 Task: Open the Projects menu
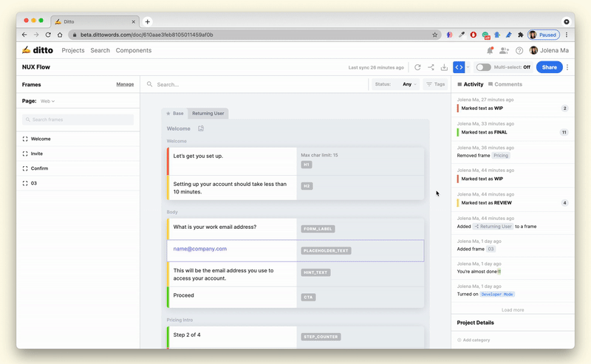pyautogui.click(x=73, y=50)
